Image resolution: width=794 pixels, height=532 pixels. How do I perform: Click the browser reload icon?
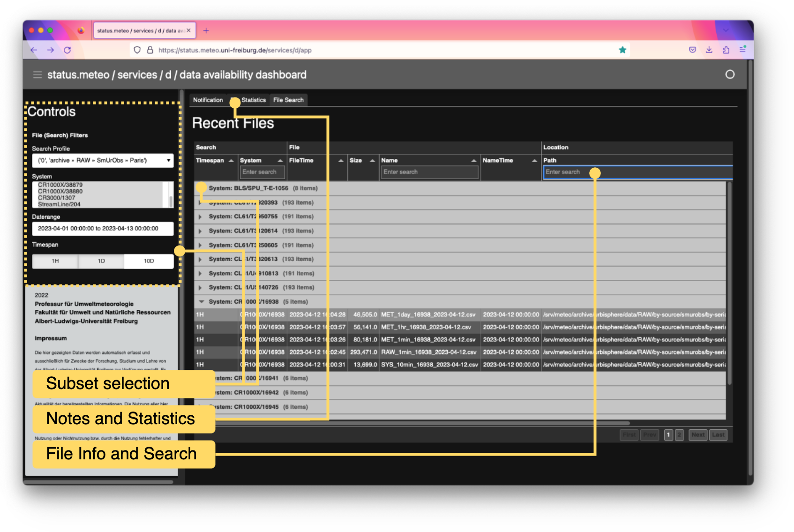tap(67, 50)
